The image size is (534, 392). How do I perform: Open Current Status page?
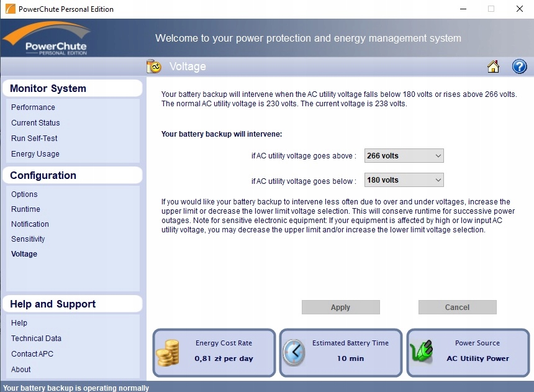pyautogui.click(x=35, y=123)
